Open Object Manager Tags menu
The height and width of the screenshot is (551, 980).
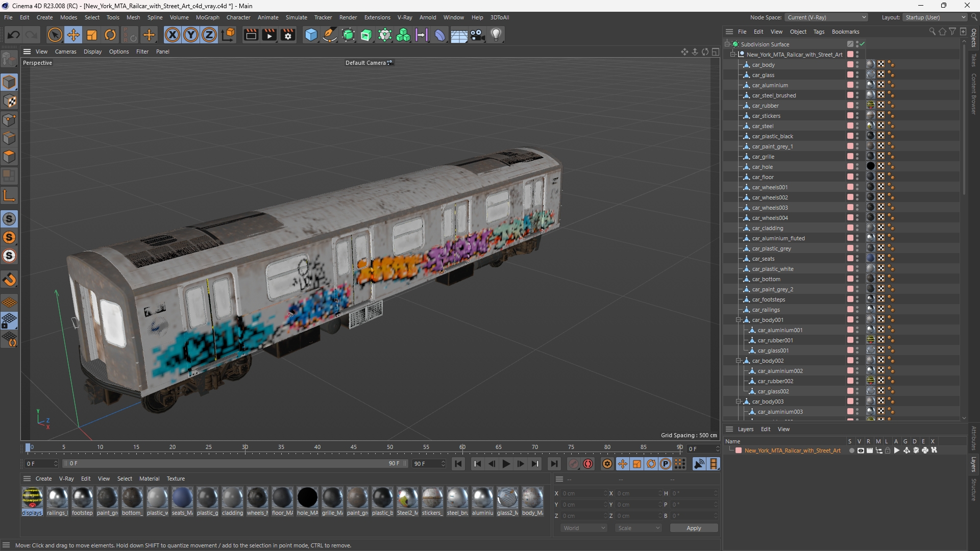coord(819,32)
